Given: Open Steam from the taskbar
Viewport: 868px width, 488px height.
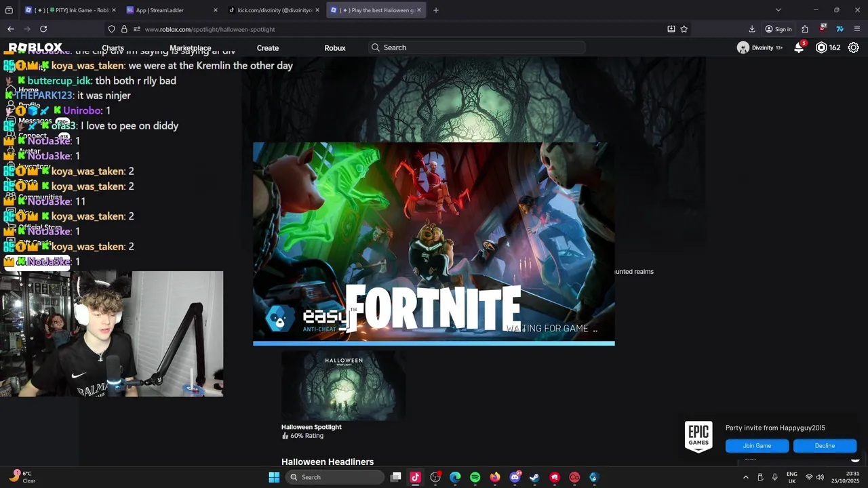Looking at the screenshot, I should click(534, 477).
